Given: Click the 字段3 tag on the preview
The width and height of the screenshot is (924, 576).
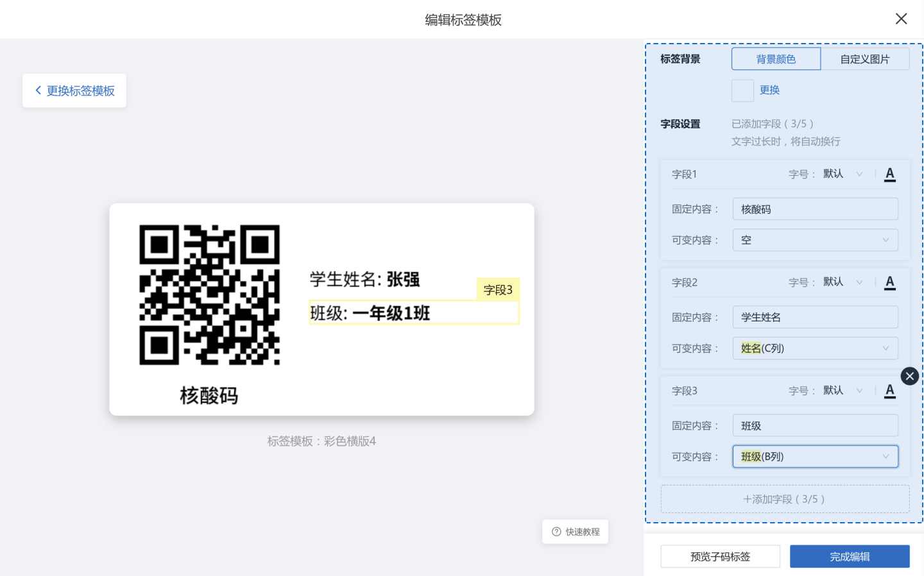Looking at the screenshot, I should 498,290.
